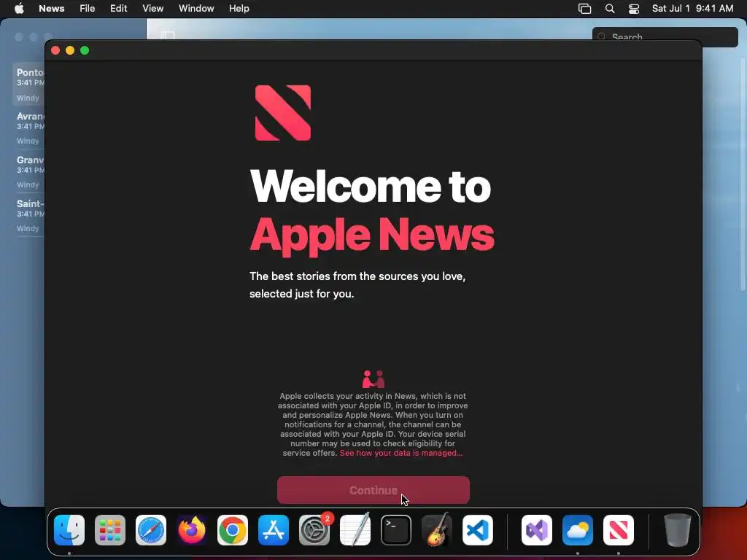The width and height of the screenshot is (747, 560).
Task: Open TextEdit from the Dock
Action: (x=355, y=530)
